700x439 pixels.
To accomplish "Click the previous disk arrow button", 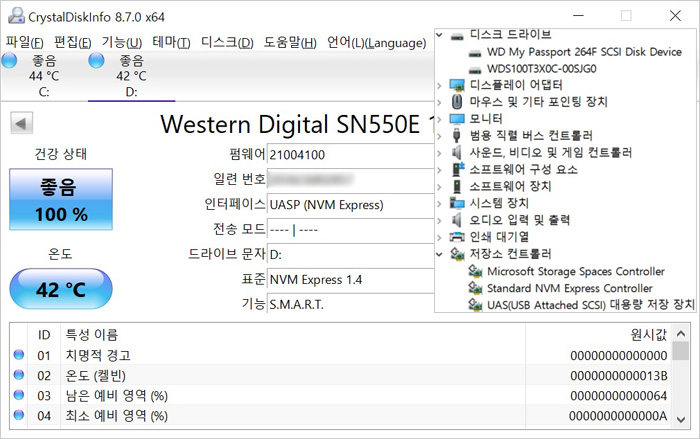I will click(x=21, y=123).
